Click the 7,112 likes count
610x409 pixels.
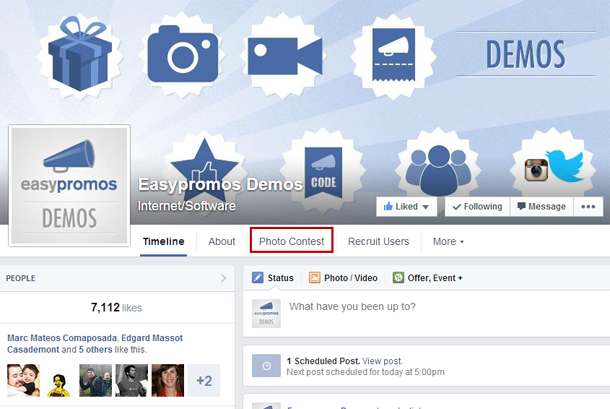tap(116, 308)
